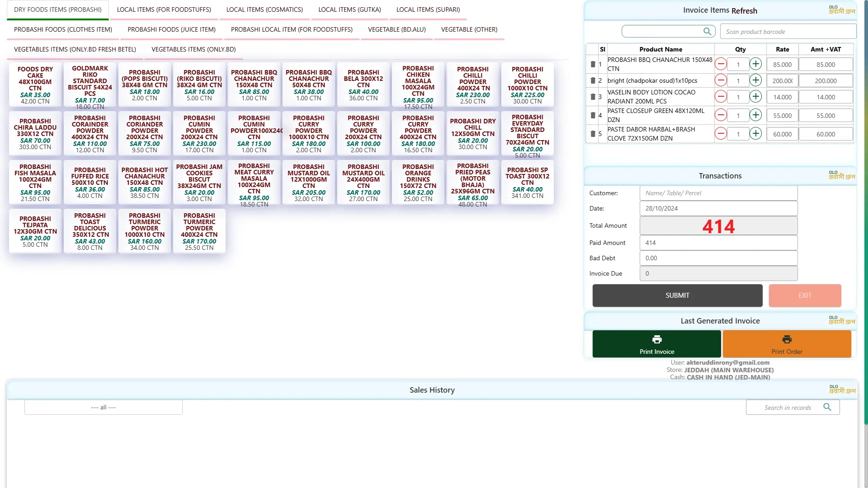
Task: Decrease quantity of PASTE CLOSEUP GREEN item
Action: (x=721, y=115)
